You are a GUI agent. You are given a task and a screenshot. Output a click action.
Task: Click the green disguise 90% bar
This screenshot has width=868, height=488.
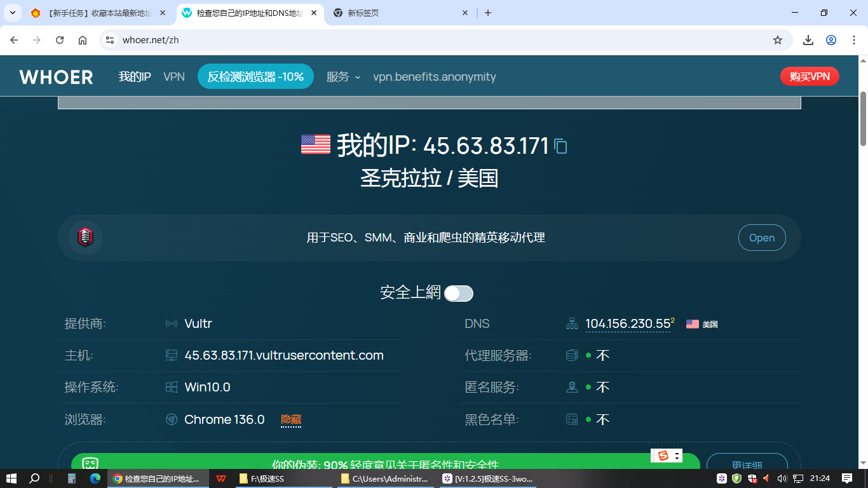click(385, 462)
